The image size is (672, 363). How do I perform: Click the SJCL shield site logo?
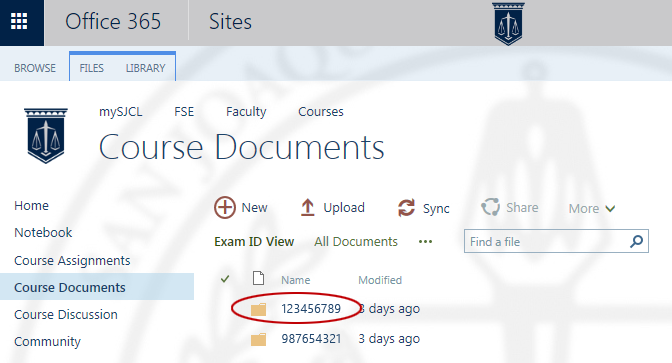46,135
